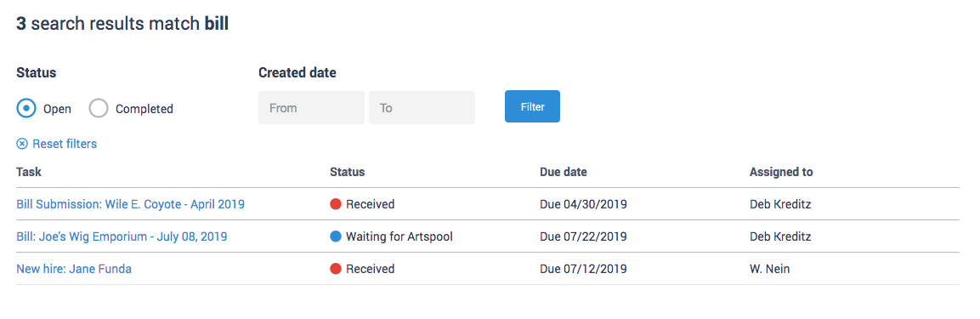980x319 pixels.
Task: Select the Open status radio button
Action: coord(26,108)
